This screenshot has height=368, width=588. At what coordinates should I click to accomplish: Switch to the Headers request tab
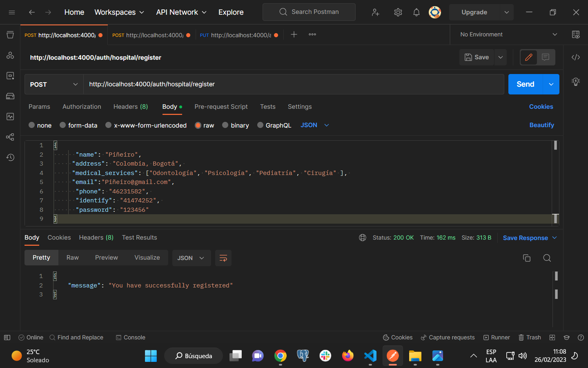pos(130,107)
